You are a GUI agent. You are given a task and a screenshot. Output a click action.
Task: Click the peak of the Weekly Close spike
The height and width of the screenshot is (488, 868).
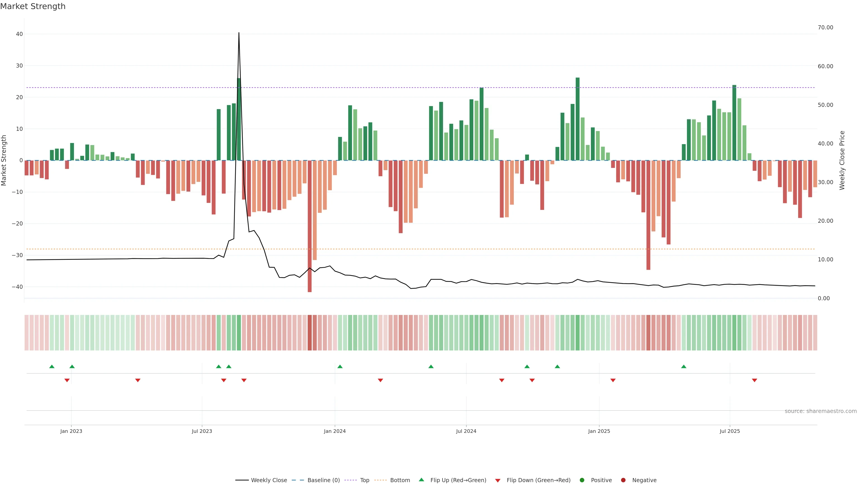[x=239, y=33]
